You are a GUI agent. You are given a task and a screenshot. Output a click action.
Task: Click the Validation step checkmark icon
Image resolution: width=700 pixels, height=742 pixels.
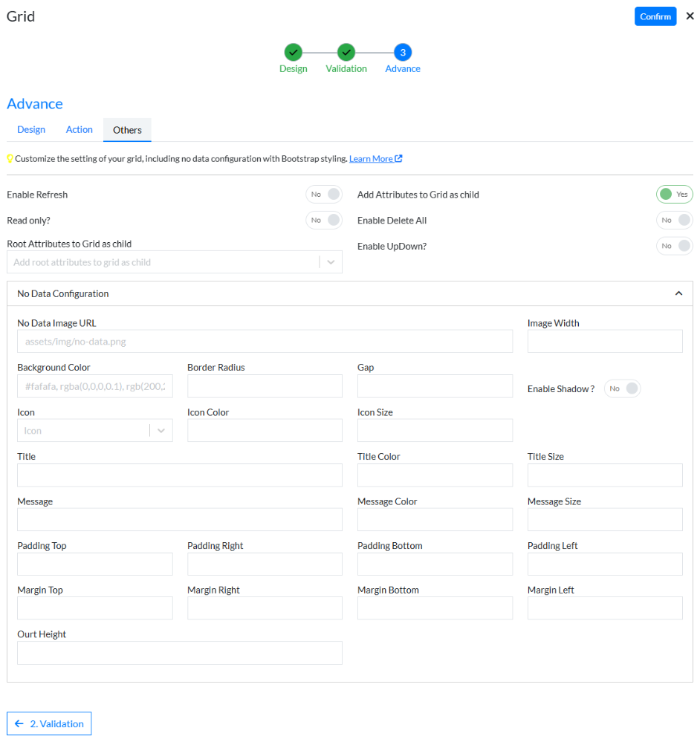[346, 53]
